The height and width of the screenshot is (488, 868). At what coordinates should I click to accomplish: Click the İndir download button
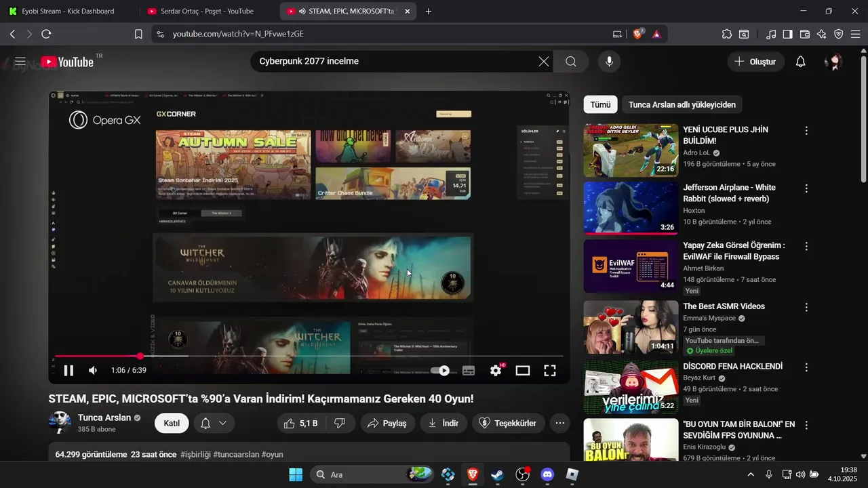tap(443, 423)
